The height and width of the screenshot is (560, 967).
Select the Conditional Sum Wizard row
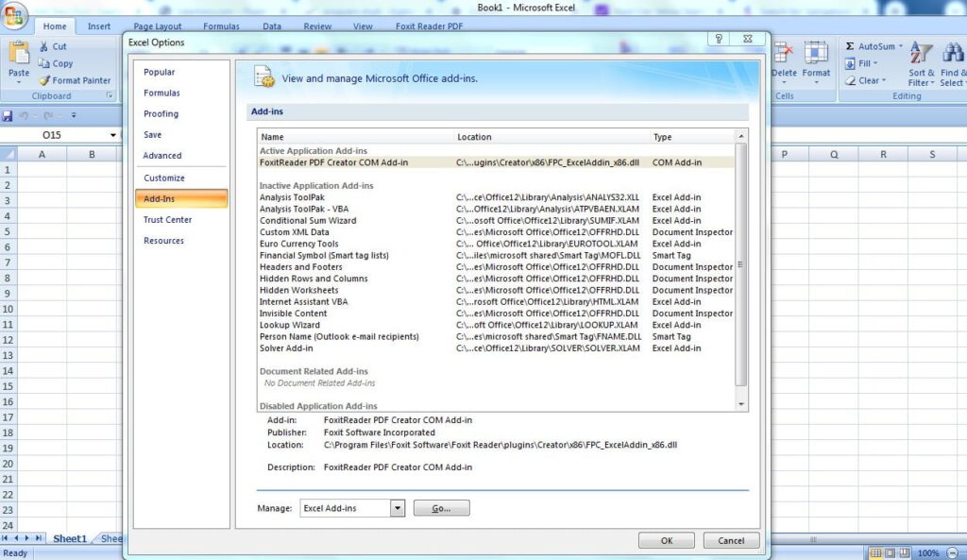point(497,221)
